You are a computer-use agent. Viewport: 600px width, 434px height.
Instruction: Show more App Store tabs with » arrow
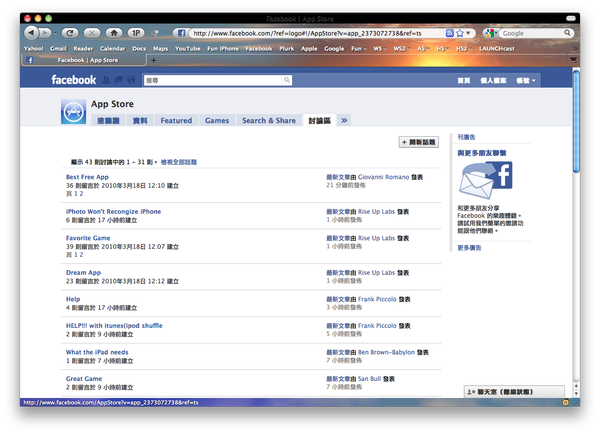tap(344, 121)
